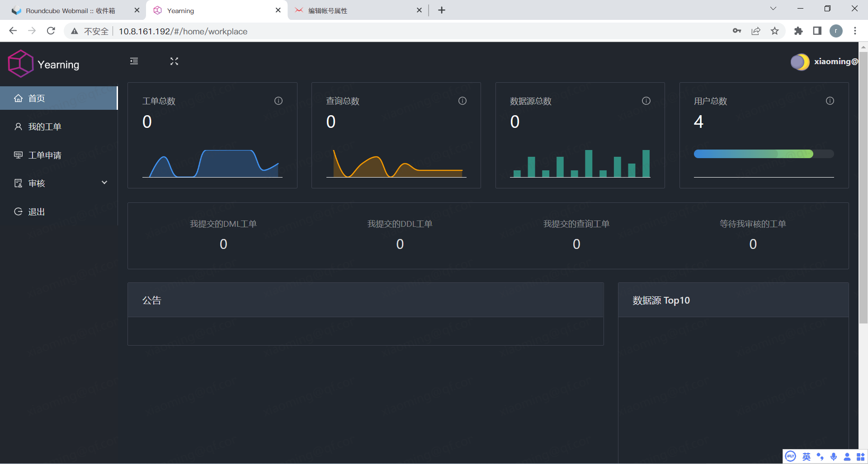Open the tab search dropdown arrow
This screenshot has height=464, width=868.
[773, 9]
